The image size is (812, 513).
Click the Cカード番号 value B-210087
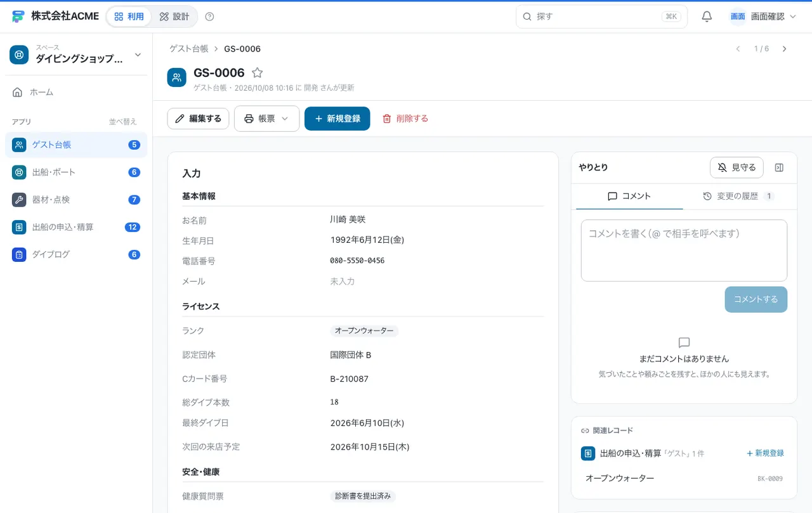point(350,379)
